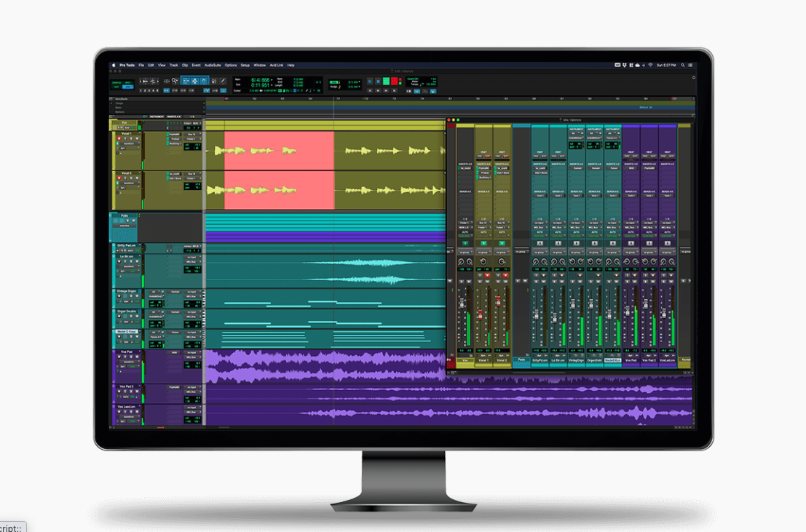This screenshot has height=532, width=806.
Task: Click the green Play transport button
Action: pos(386,82)
